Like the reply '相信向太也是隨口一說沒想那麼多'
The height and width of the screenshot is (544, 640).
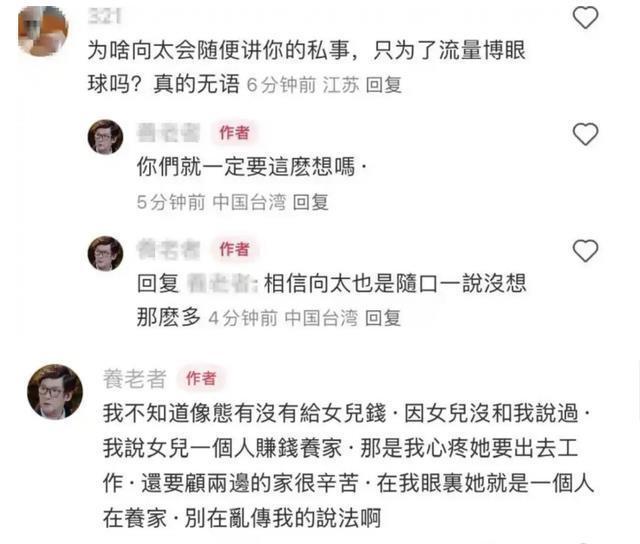(585, 250)
